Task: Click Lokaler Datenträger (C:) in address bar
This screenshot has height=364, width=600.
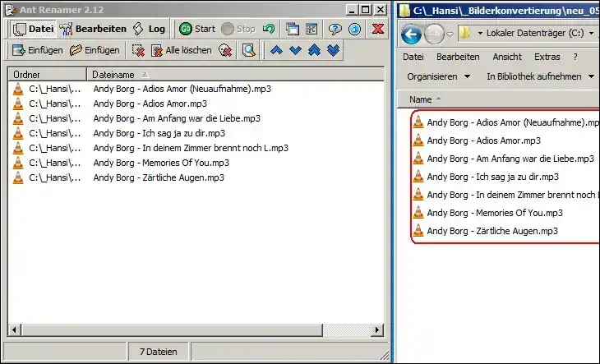Action: 535,33
